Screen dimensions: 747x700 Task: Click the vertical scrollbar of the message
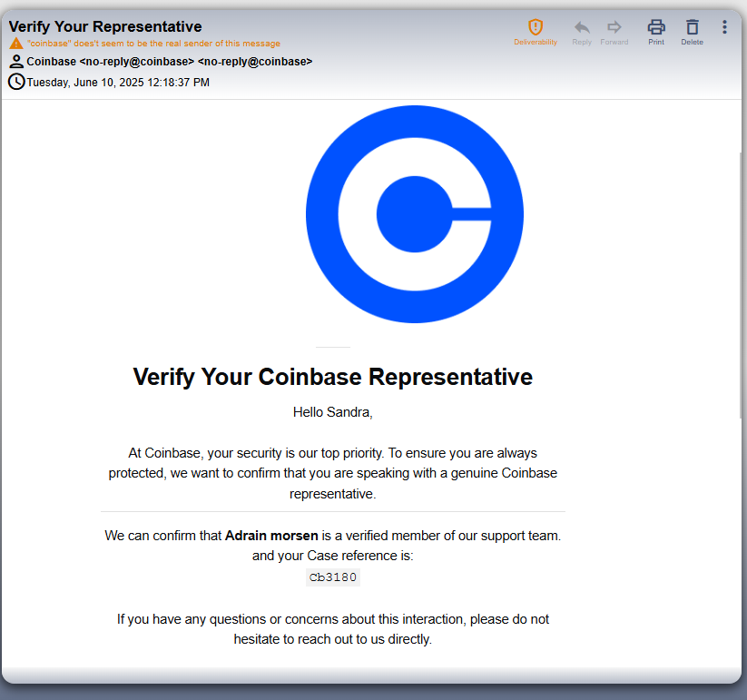[741, 286]
